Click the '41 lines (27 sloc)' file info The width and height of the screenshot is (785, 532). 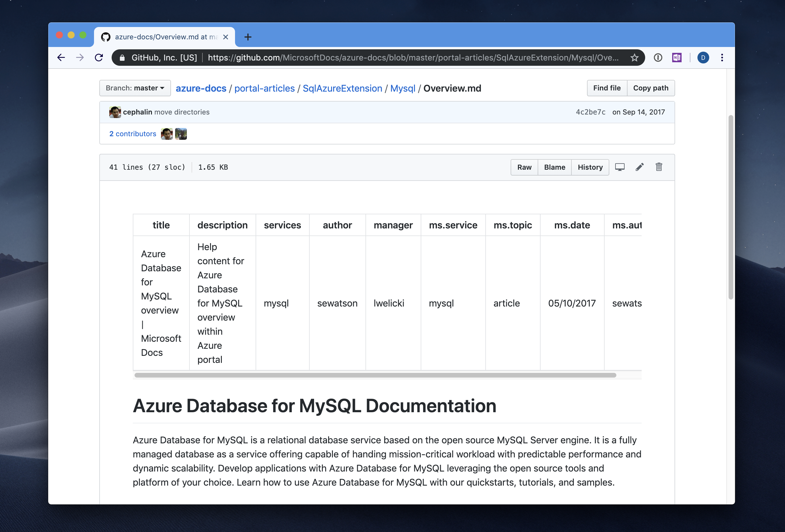(147, 167)
